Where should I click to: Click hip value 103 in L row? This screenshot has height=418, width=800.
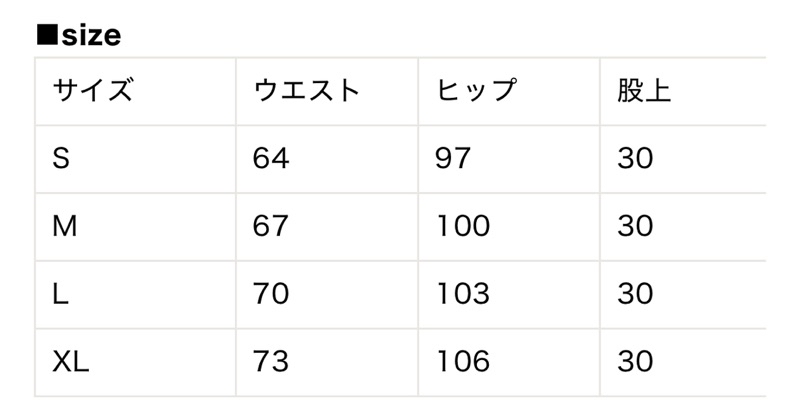pos(463,294)
